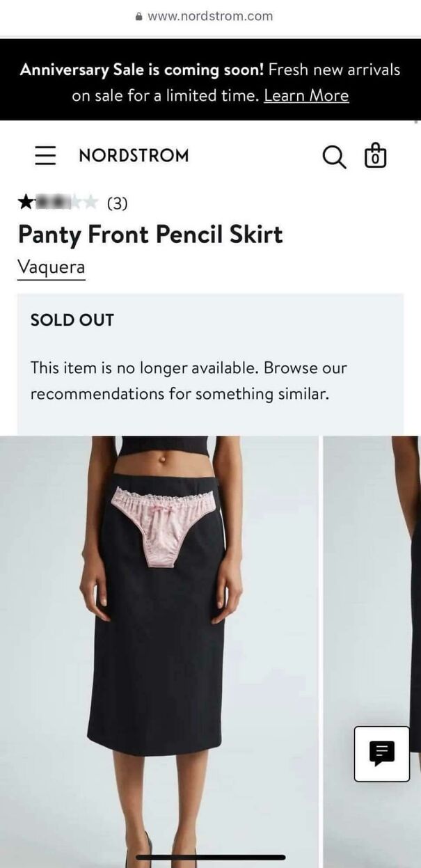The height and width of the screenshot is (868, 421).
Task: Open the shopping bag icon
Action: click(x=375, y=155)
